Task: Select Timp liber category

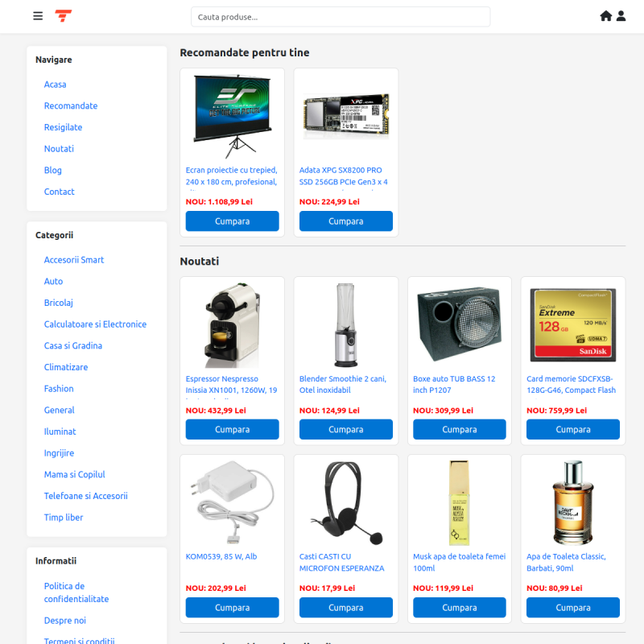Action: (x=64, y=518)
